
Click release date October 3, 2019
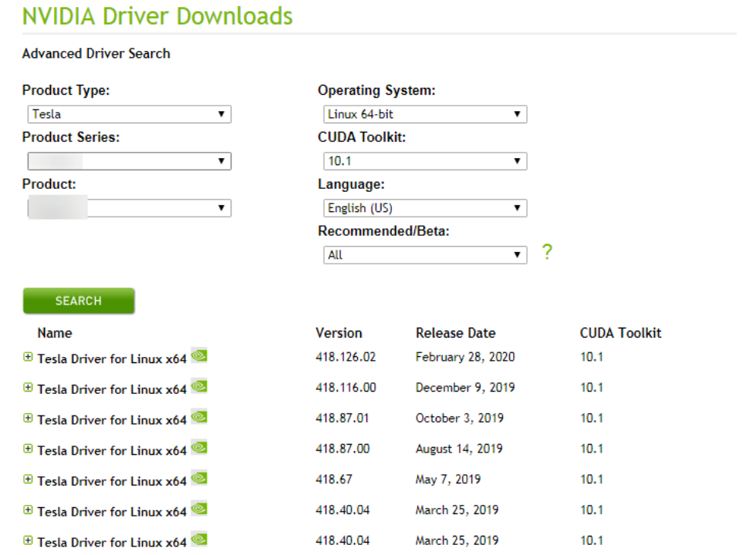pyautogui.click(x=460, y=418)
